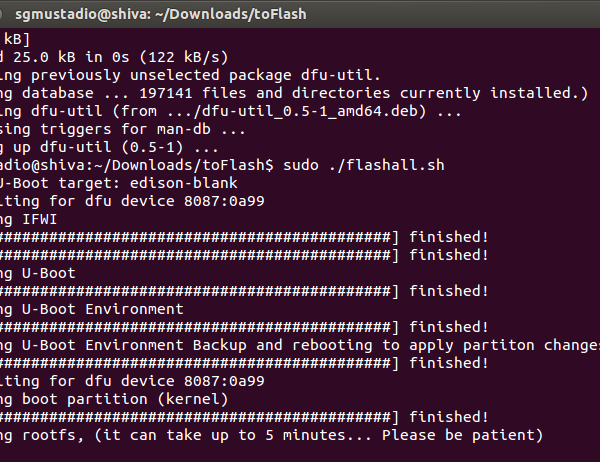
Task: Click the standalone 'U-Boot' flashing line
Action: pyautogui.click(x=38, y=273)
